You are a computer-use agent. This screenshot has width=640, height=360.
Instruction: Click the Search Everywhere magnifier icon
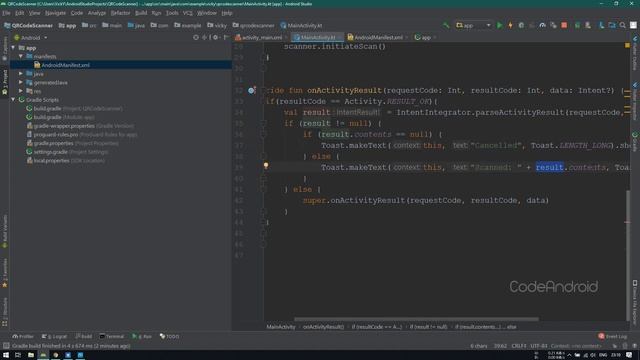(622, 25)
